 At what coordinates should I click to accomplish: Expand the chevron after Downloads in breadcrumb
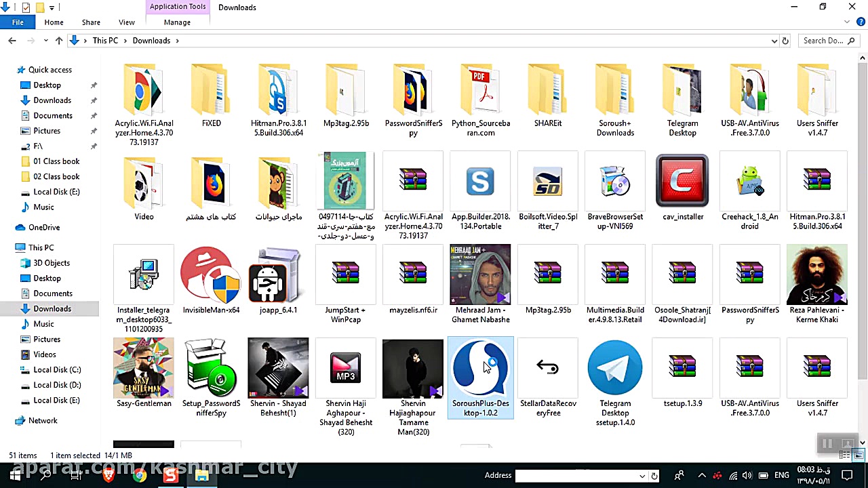pyautogui.click(x=177, y=41)
